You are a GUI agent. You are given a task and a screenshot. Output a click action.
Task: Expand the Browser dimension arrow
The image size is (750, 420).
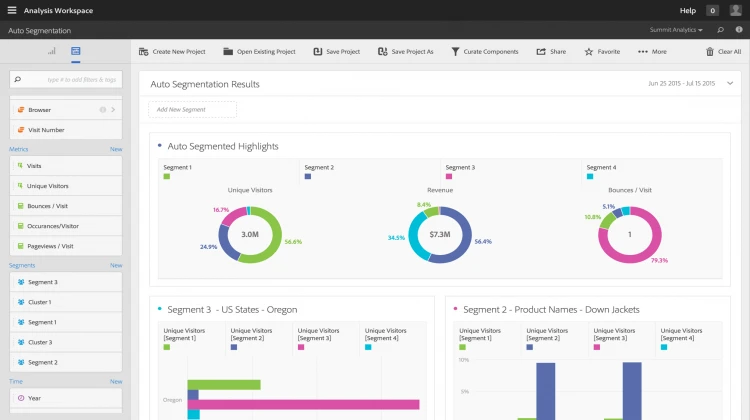[x=113, y=110]
